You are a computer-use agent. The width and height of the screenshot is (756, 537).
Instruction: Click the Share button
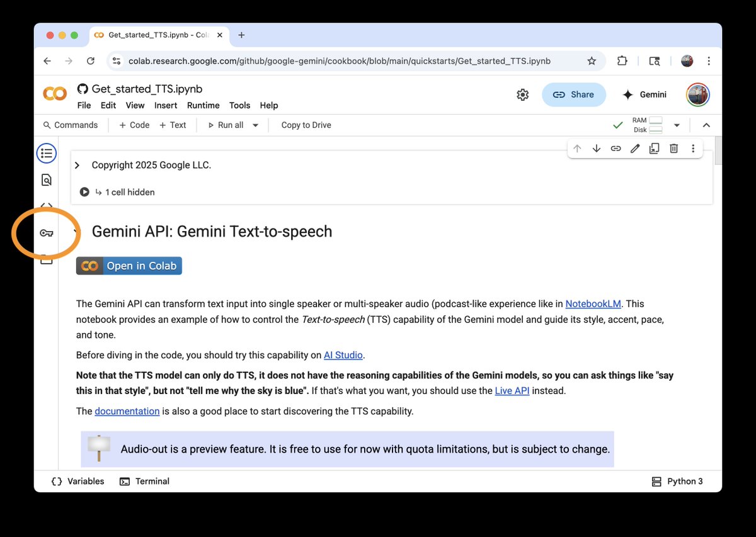[573, 94]
